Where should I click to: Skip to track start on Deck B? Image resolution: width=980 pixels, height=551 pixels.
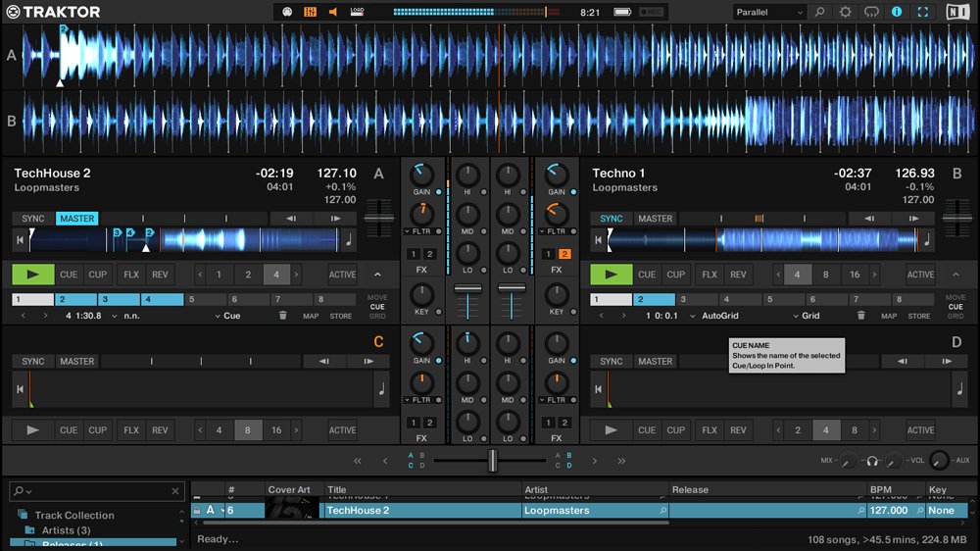pos(597,240)
